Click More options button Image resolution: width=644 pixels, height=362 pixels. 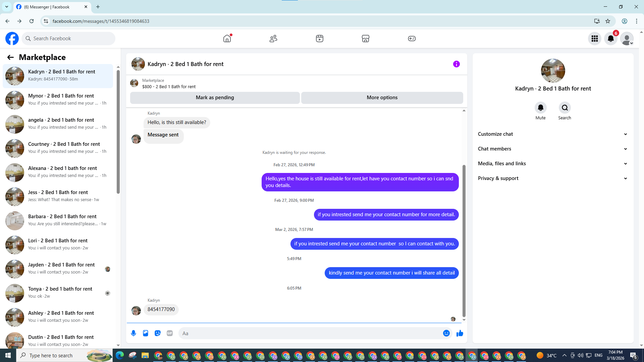(382, 98)
